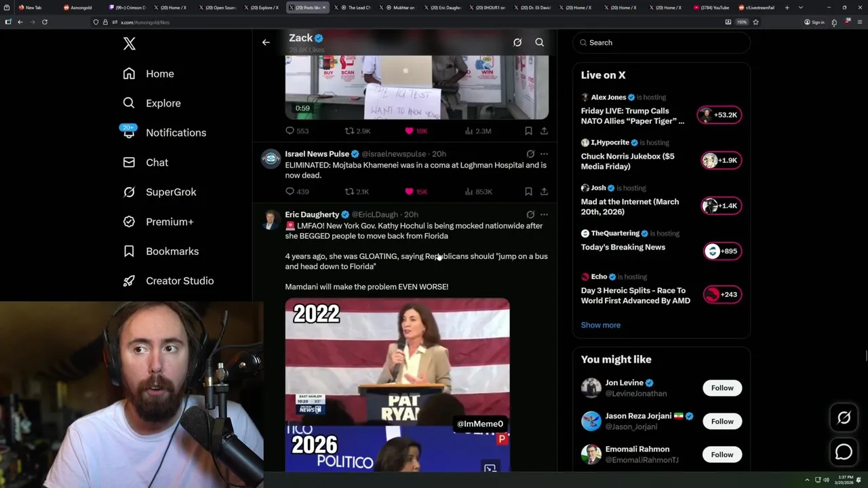This screenshot has width=868, height=488.
Task: Repost the post with 2.9K reposts
Action: [357, 131]
